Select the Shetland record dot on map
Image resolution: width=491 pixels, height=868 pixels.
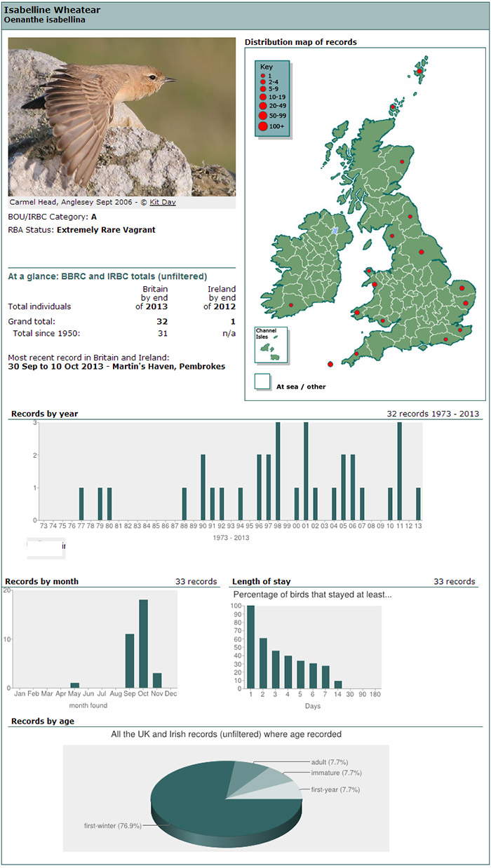tap(419, 71)
